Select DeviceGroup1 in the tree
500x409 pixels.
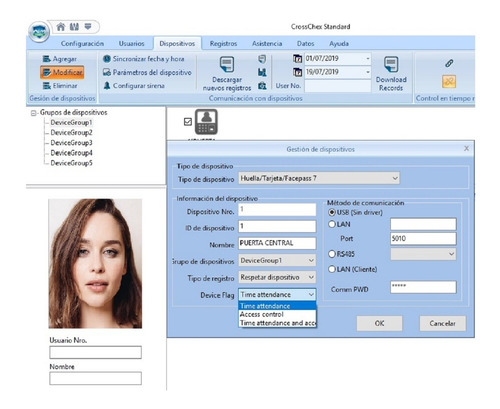click(71, 122)
